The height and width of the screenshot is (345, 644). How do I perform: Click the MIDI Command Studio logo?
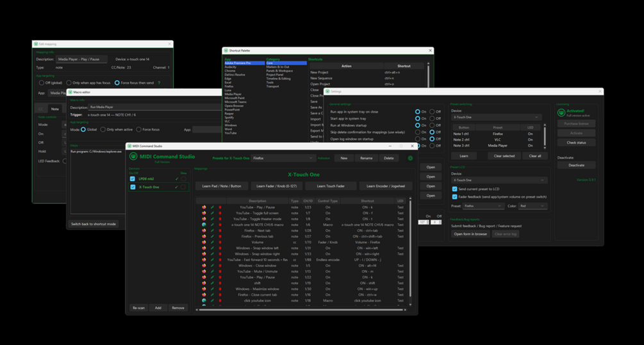133,156
